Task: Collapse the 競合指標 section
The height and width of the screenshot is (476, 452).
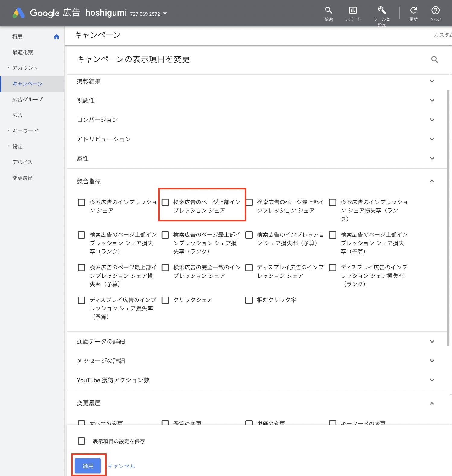Action: coord(432,181)
